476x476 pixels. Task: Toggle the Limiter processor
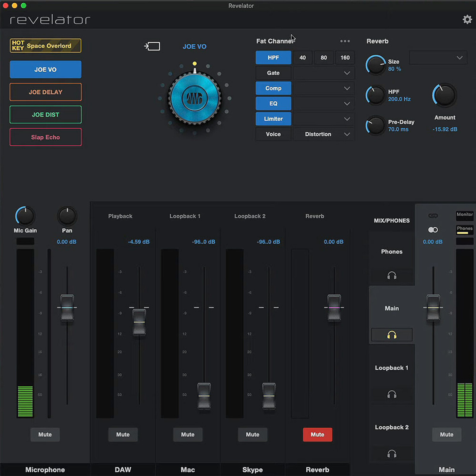click(273, 119)
